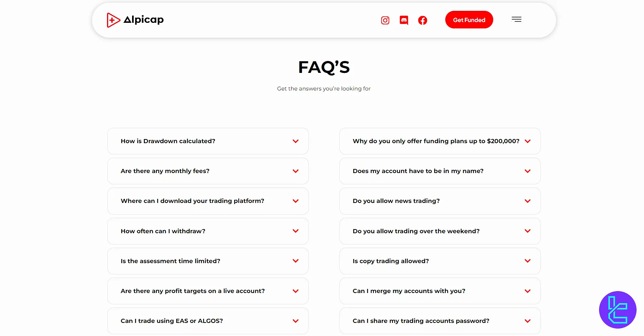Click the purple floating widget icon
The image size is (644, 336).
[x=617, y=309]
